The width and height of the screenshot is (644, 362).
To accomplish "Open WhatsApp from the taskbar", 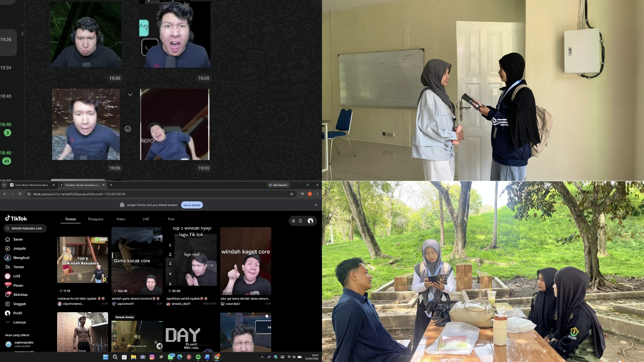I will 171,357.
